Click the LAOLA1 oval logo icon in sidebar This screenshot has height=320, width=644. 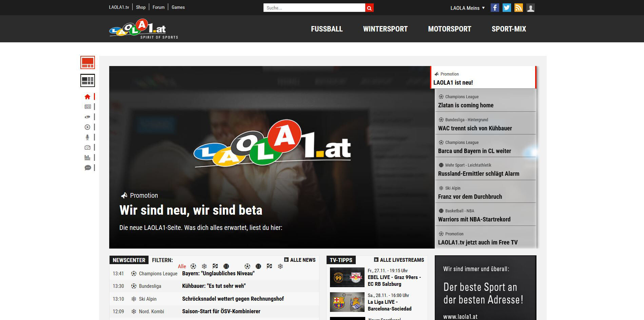(87, 117)
